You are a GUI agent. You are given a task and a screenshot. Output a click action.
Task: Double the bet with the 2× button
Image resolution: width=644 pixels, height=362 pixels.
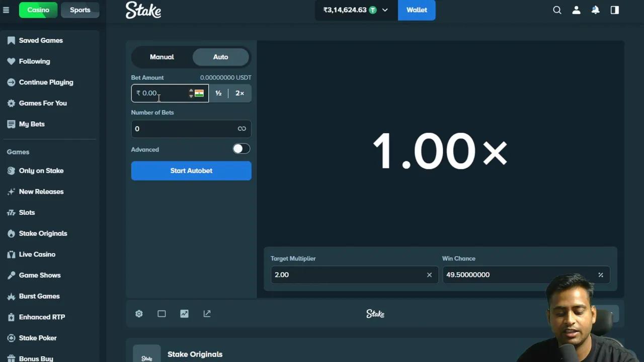(240, 93)
